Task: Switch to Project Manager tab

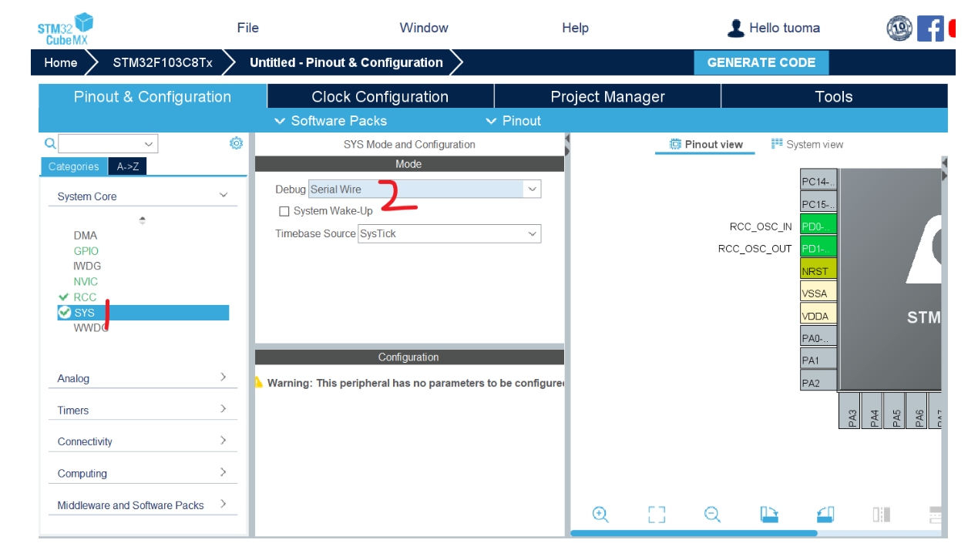Action: [x=607, y=96]
